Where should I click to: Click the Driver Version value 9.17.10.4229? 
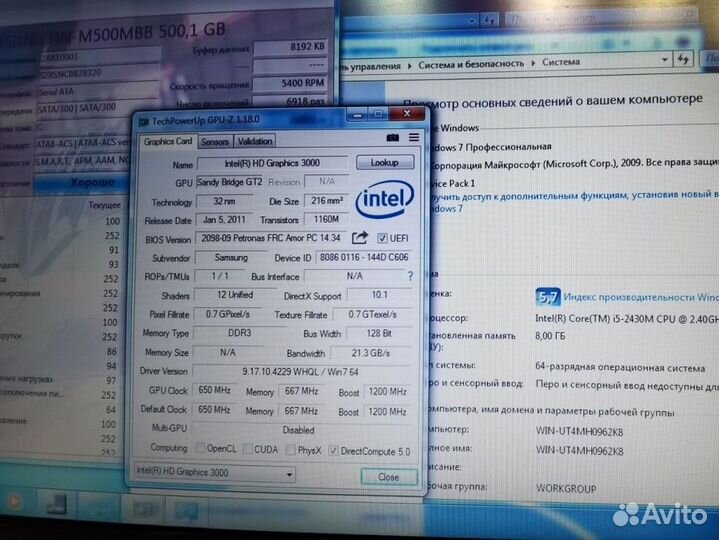[x=301, y=372]
